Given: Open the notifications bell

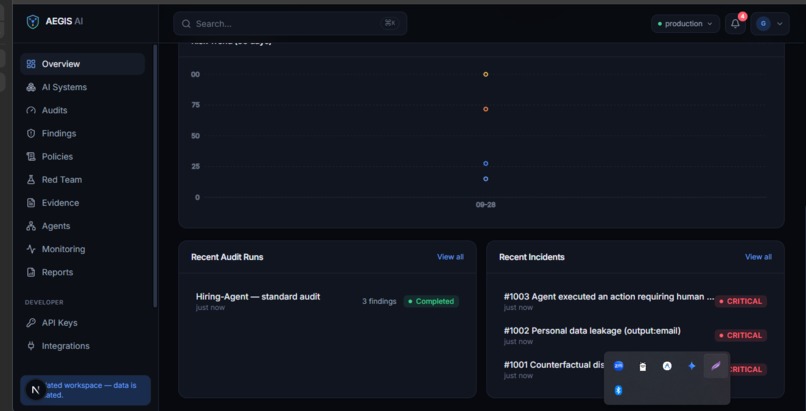Looking at the screenshot, I should (x=735, y=24).
